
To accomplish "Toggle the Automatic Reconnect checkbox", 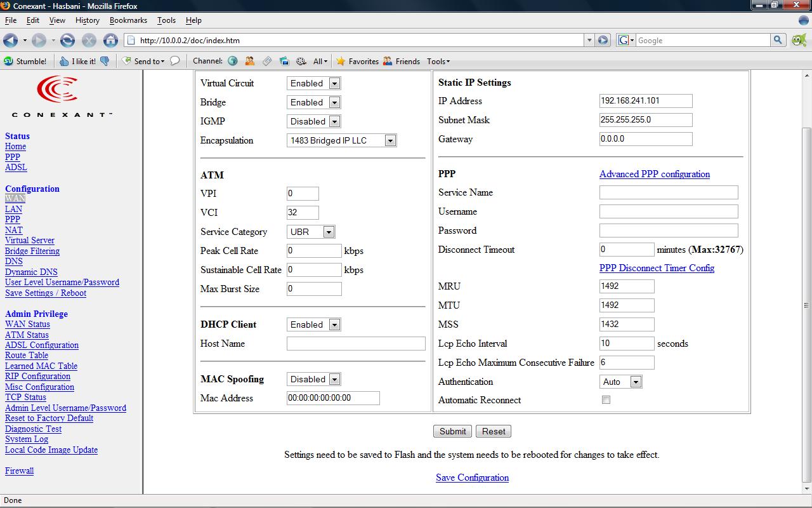I will [606, 400].
